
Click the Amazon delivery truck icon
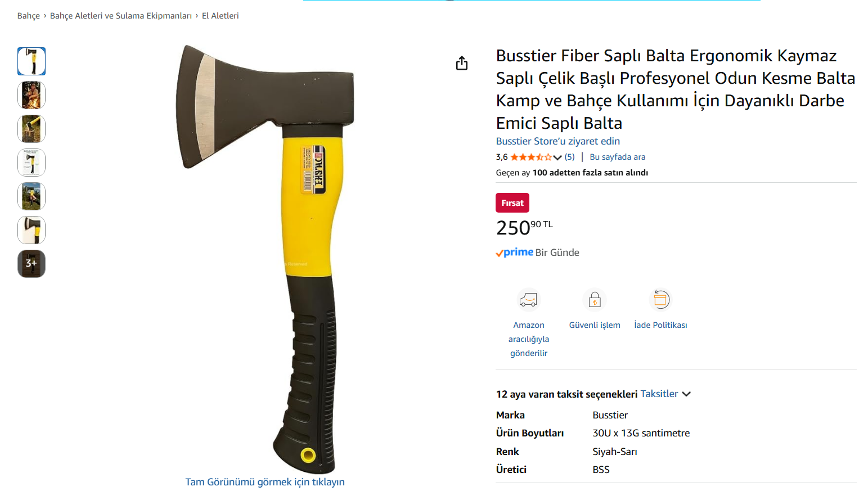(x=528, y=300)
